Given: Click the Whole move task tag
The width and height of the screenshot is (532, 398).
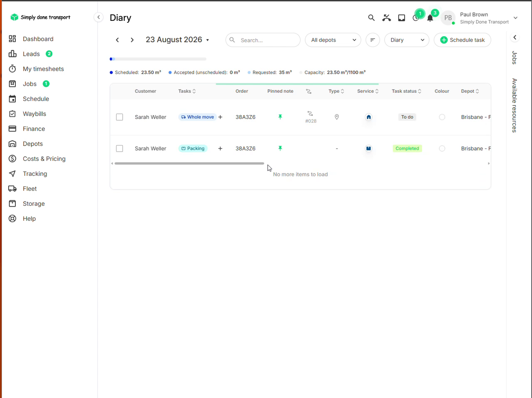Looking at the screenshot, I should 197,117.
